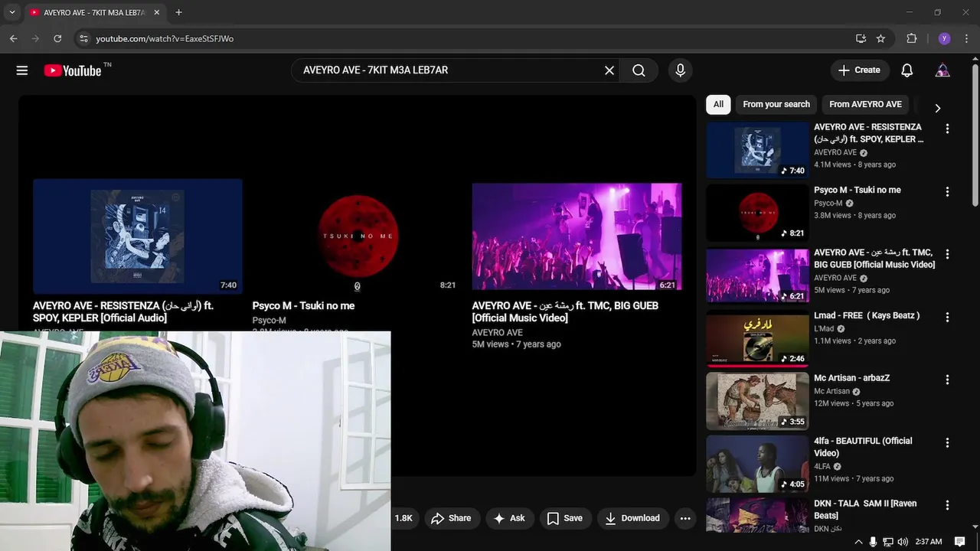Open the RESISTENZA sidebar thumbnail
Image resolution: width=980 pixels, height=551 pixels.
(x=757, y=150)
